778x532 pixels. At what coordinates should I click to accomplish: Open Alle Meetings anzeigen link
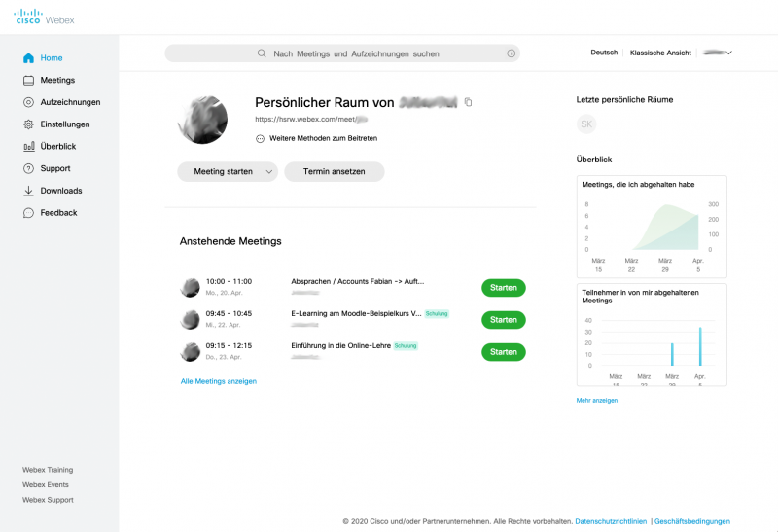pos(219,381)
